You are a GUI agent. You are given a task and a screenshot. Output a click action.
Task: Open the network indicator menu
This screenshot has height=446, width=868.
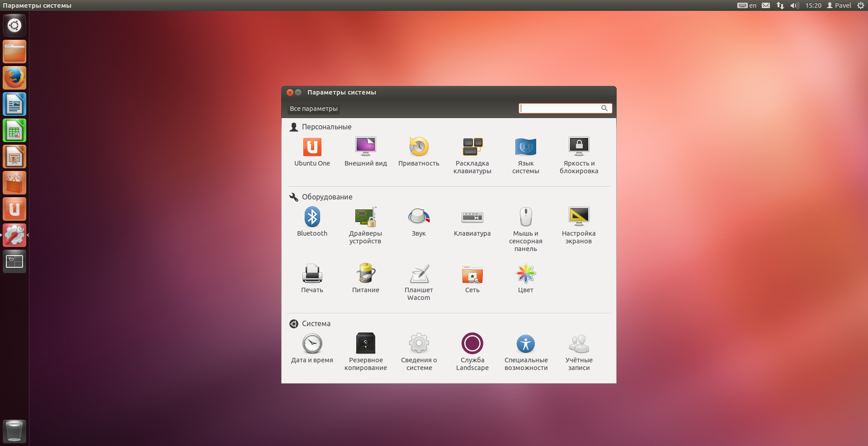pos(780,5)
